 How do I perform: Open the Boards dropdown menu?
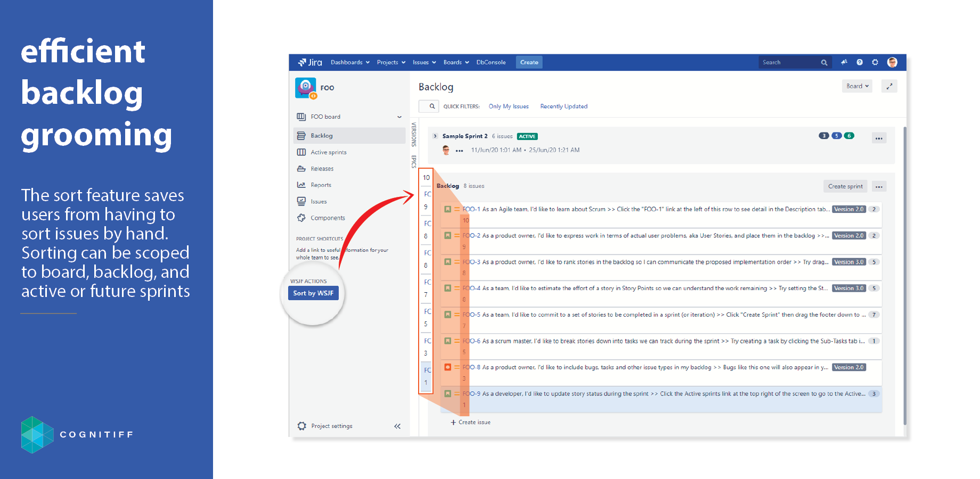[456, 62]
